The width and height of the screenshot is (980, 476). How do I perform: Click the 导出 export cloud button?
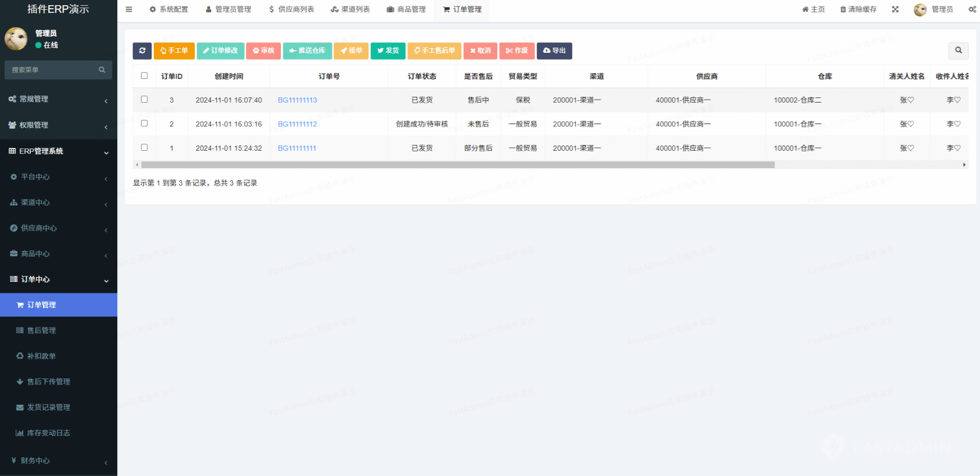(x=554, y=51)
